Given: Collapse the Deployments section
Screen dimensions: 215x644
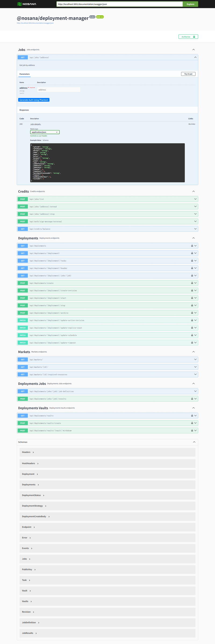Looking at the screenshot, I should click(193, 238).
